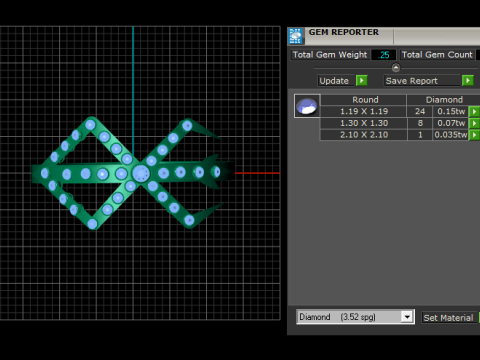Click the Gem Reporter panel icon

click(295, 36)
